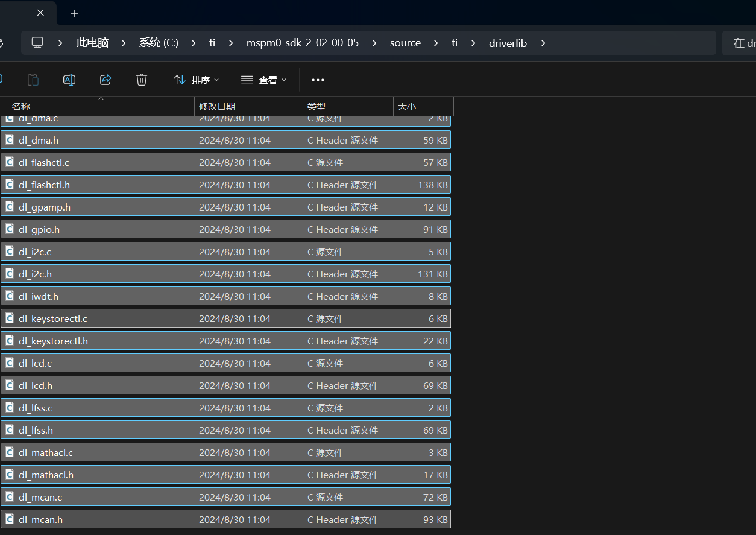This screenshot has width=756, height=535.
Task: Click the Delete trash can icon
Action: (142, 80)
